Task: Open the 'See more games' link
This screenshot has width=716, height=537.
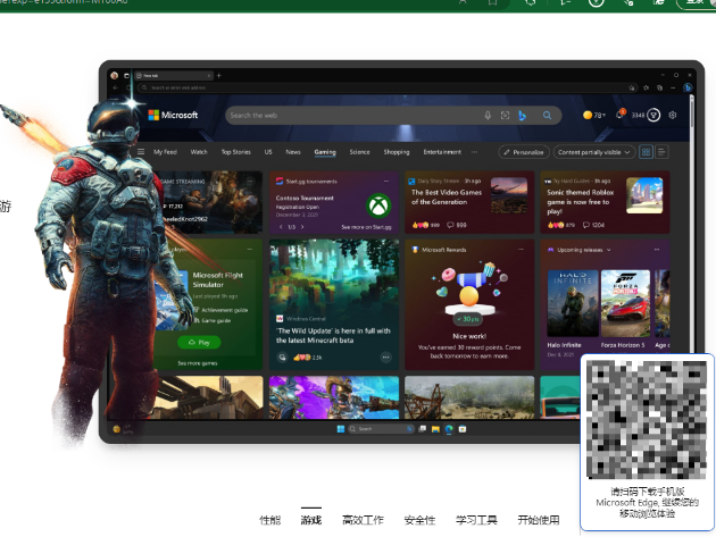Action: [x=197, y=363]
